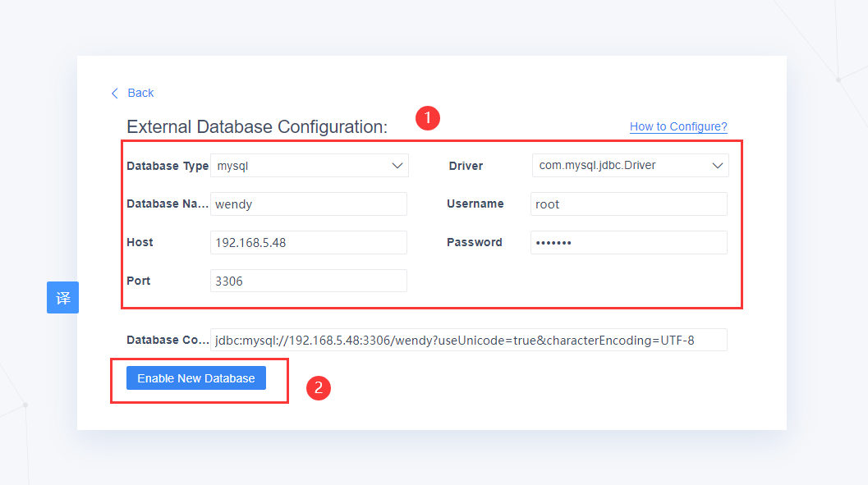Click the Back arrow chevron icon
The image size is (868, 485).
(115, 94)
